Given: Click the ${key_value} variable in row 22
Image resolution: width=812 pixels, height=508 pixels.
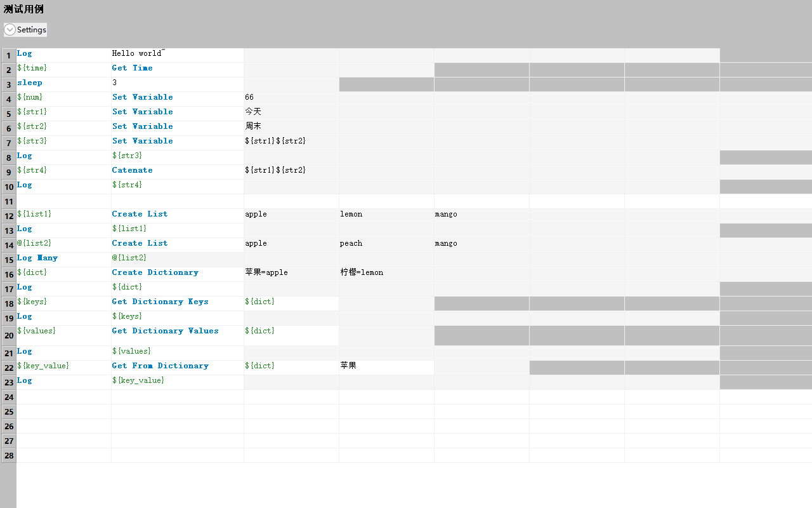Looking at the screenshot, I should pyautogui.click(x=63, y=368).
